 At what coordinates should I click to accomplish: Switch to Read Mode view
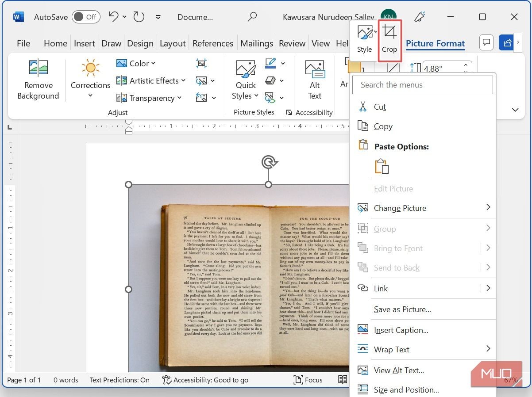343,380
